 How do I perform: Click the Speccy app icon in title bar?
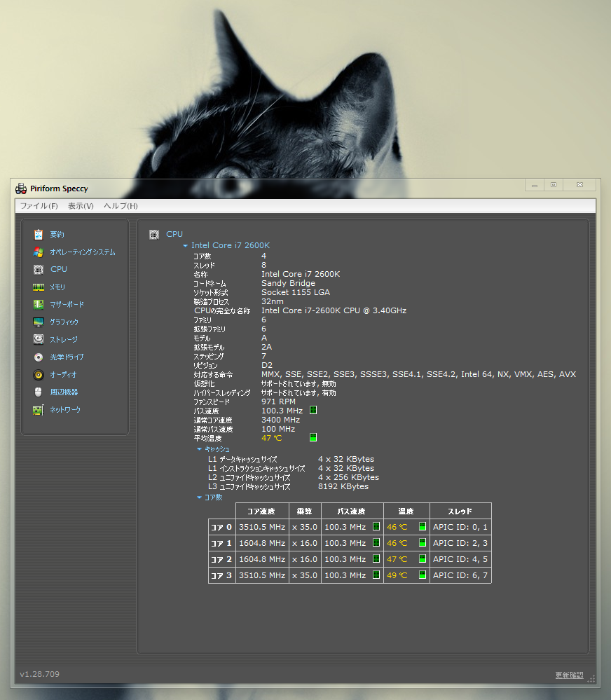[x=21, y=189]
